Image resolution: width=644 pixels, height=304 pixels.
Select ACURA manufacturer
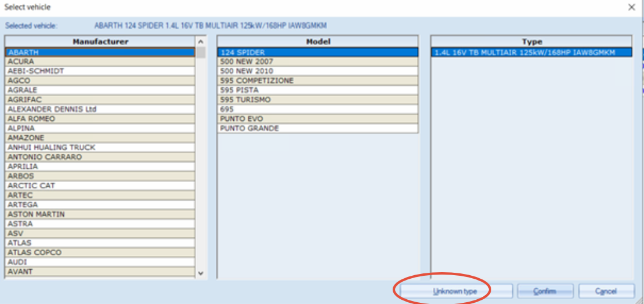[x=100, y=61]
